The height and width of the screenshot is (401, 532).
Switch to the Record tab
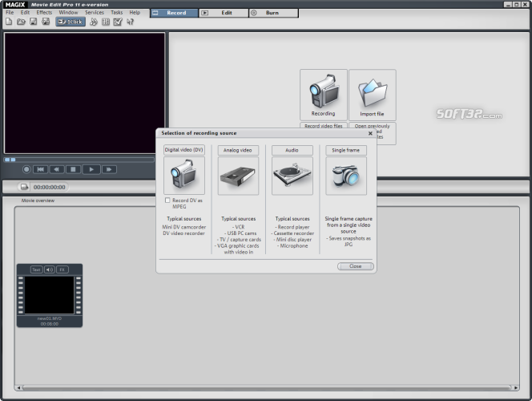pyautogui.click(x=174, y=13)
